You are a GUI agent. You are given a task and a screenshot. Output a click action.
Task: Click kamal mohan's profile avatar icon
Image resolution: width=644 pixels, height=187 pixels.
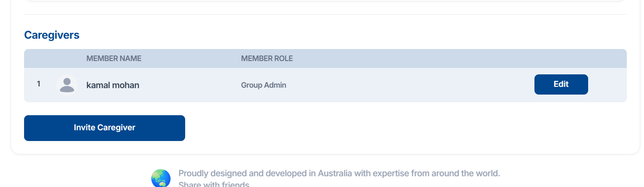coord(67,85)
